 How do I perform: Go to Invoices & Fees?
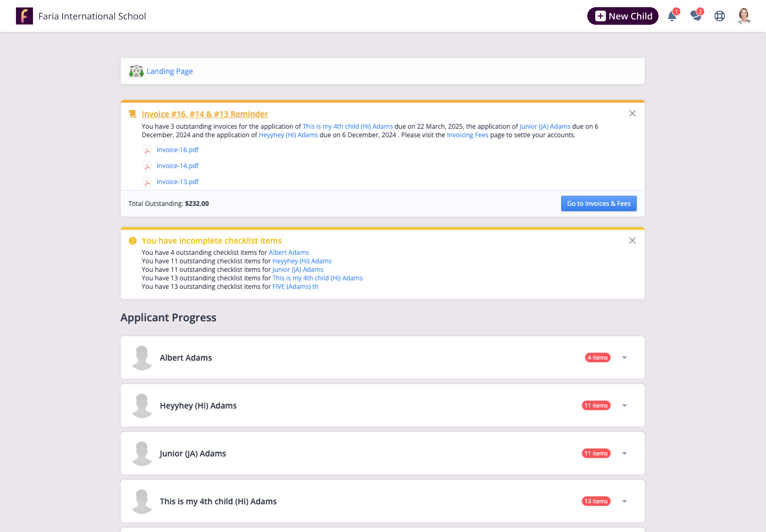tap(598, 203)
